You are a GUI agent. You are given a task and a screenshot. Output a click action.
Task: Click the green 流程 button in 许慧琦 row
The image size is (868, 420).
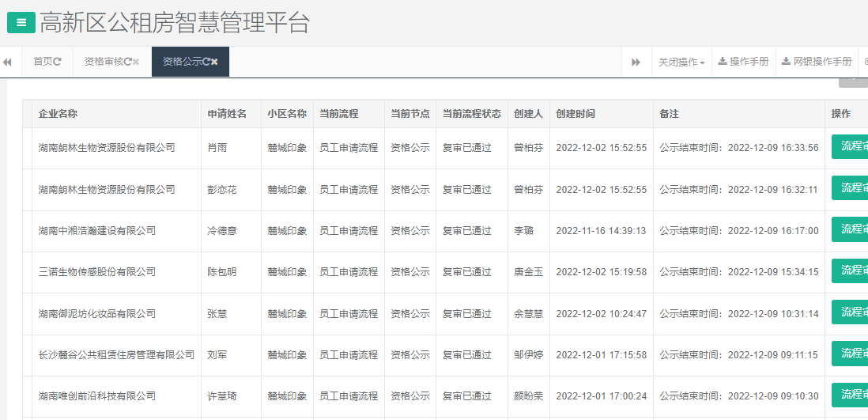point(850,395)
